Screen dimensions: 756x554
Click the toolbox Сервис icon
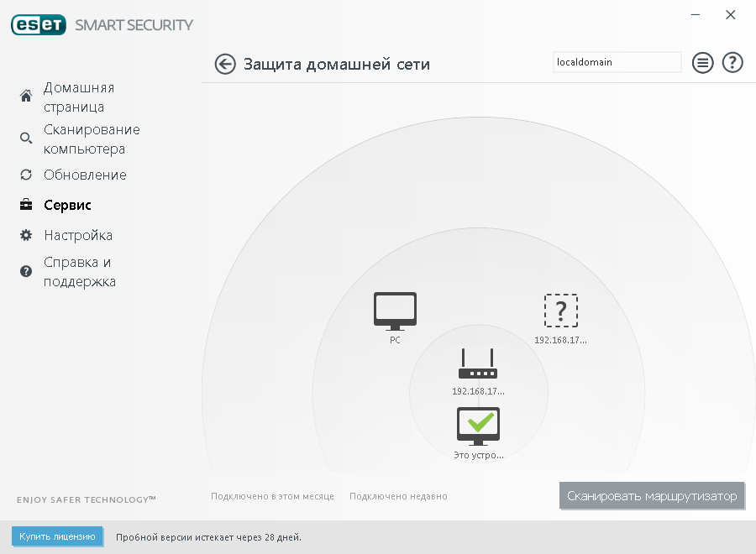(26, 205)
